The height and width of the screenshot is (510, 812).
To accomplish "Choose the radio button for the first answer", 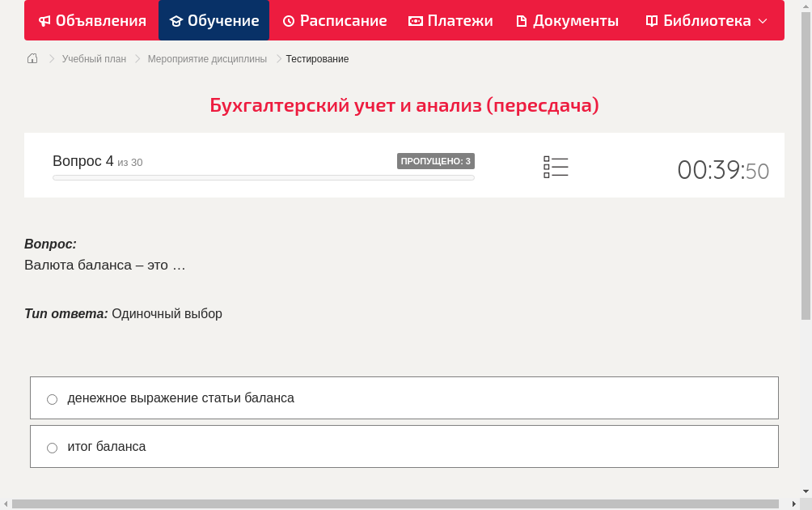I will tap(52, 398).
